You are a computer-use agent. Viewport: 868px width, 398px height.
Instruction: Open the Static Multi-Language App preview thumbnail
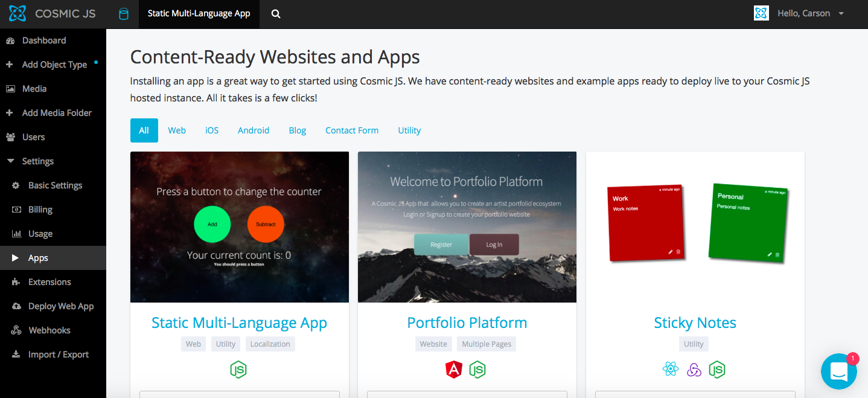[240, 227]
